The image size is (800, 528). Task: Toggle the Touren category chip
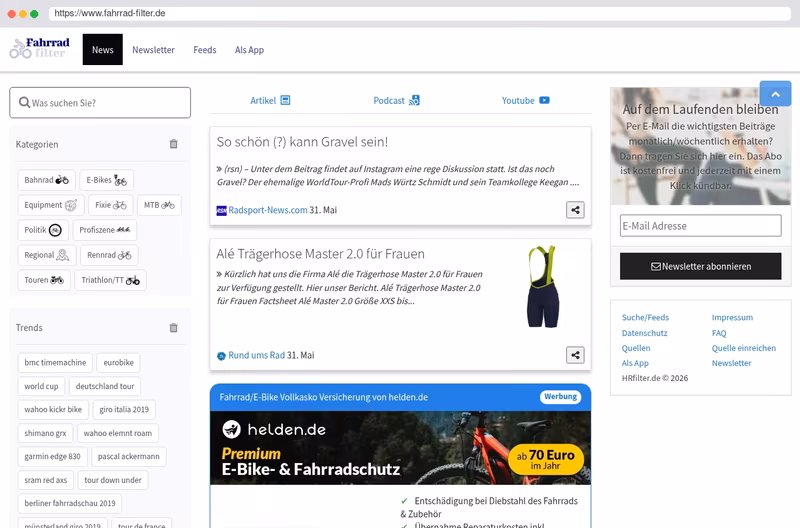click(44, 280)
